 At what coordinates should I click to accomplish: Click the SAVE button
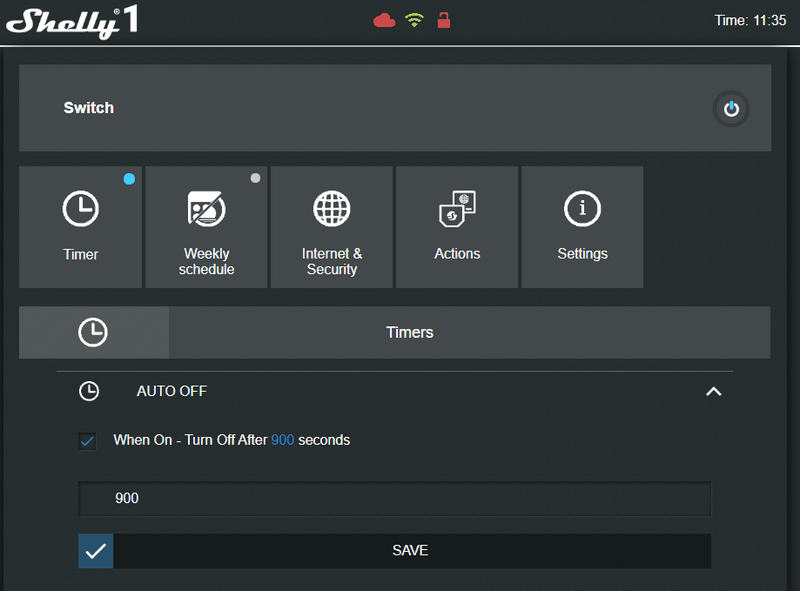(394, 551)
